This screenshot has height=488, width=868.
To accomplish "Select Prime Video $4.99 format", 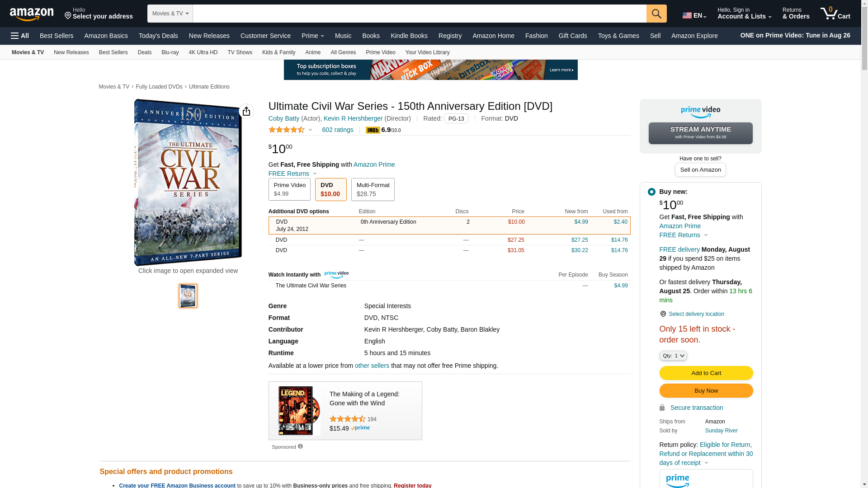I will (289, 189).
